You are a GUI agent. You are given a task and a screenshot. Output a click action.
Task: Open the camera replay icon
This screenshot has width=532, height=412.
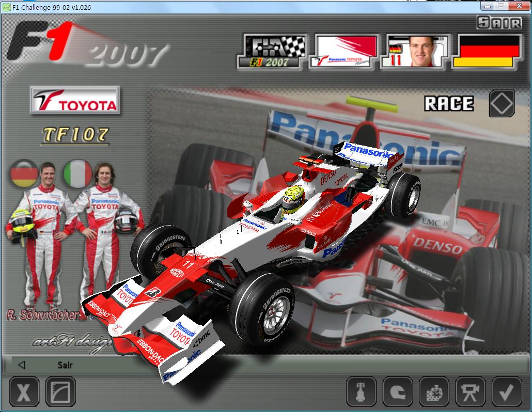click(x=470, y=392)
